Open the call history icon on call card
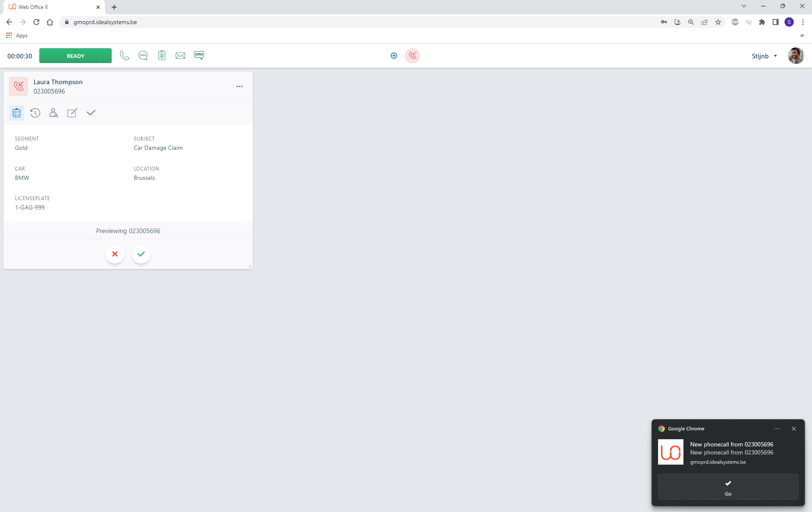Image resolution: width=812 pixels, height=512 pixels. tap(35, 113)
